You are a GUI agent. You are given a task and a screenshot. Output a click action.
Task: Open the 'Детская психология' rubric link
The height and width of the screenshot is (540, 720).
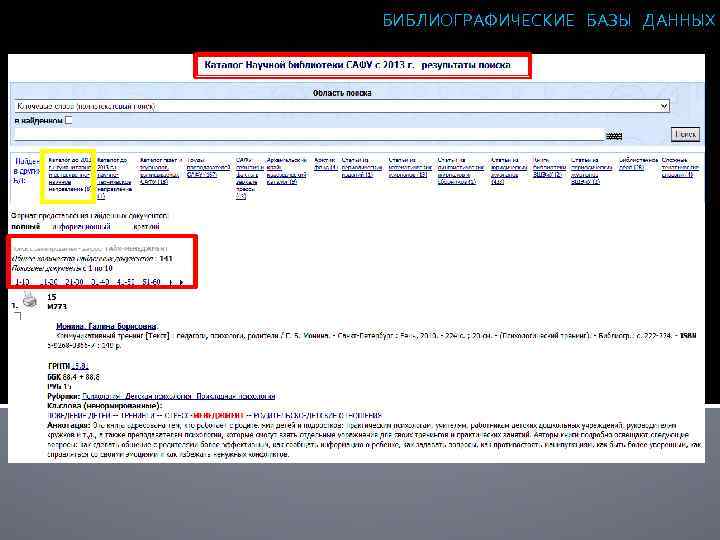159,396
